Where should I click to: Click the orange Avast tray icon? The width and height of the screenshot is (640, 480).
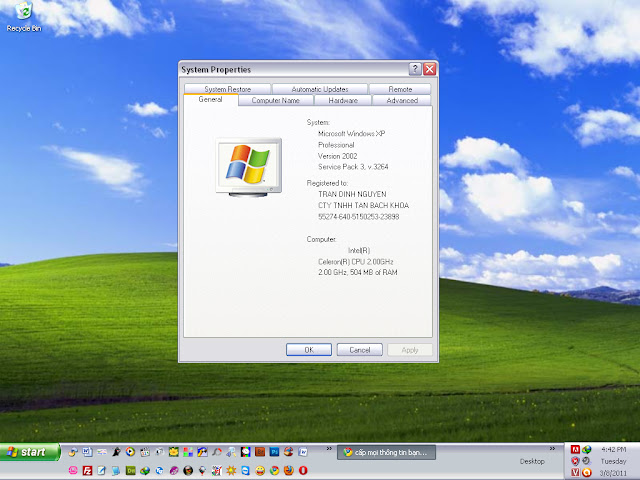[x=587, y=472]
